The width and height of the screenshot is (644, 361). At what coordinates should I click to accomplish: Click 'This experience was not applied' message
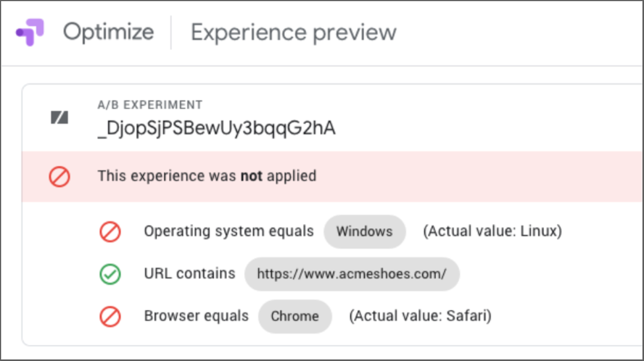coord(207,176)
